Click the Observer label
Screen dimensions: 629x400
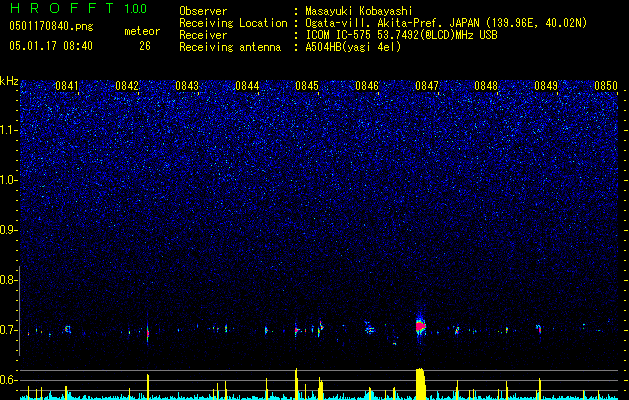click(x=203, y=11)
